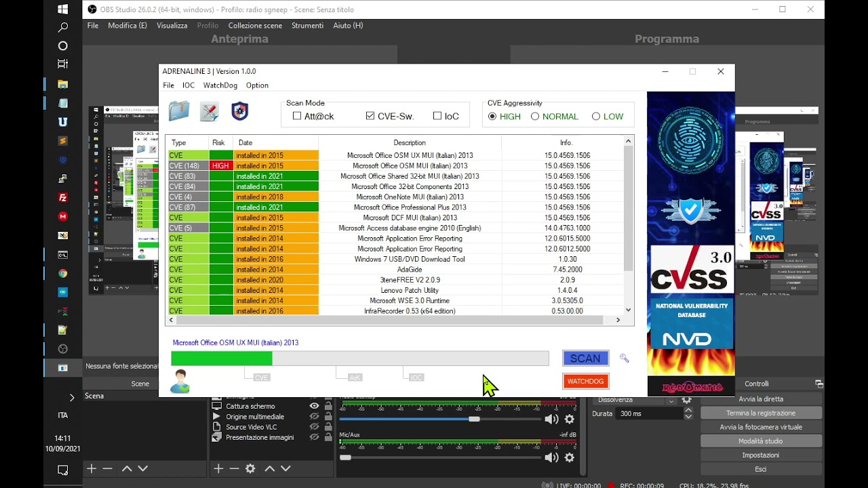
Task: Click Termina la registrazione button
Action: [x=761, y=413]
